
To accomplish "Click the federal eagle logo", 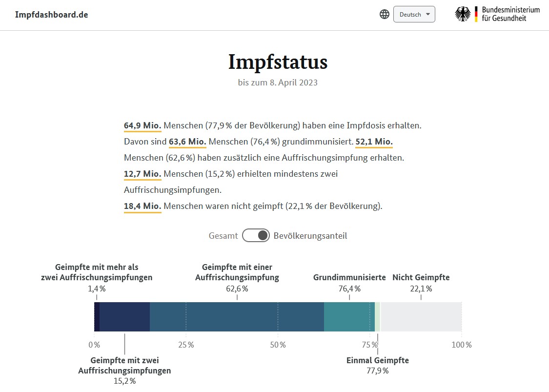I will tap(463, 14).
